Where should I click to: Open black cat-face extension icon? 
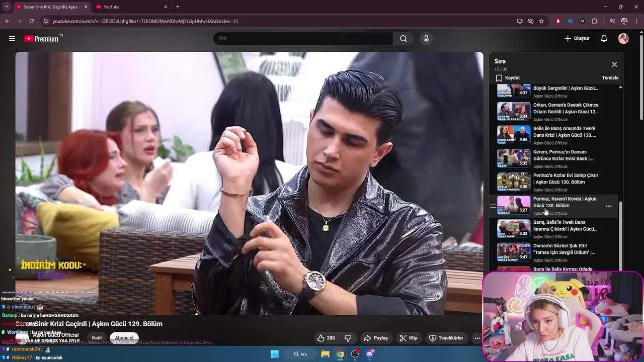coord(583,21)
